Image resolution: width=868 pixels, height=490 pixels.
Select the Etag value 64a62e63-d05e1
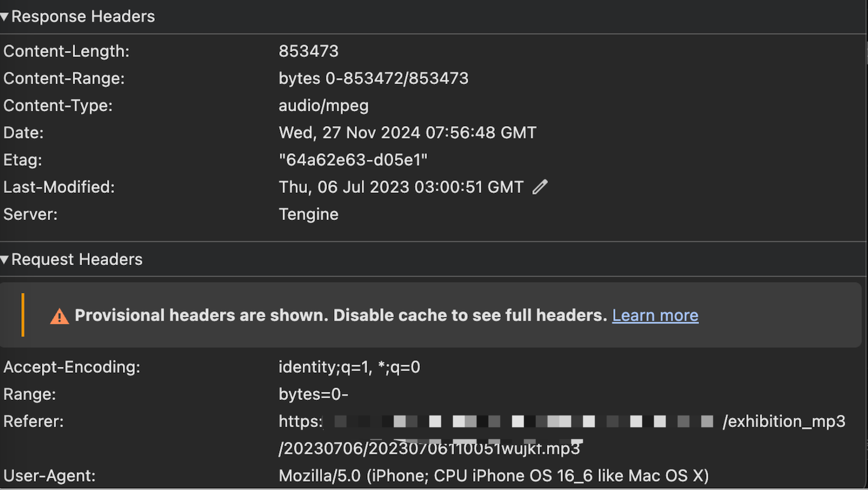pyautogui.click(x=353, y=160)
